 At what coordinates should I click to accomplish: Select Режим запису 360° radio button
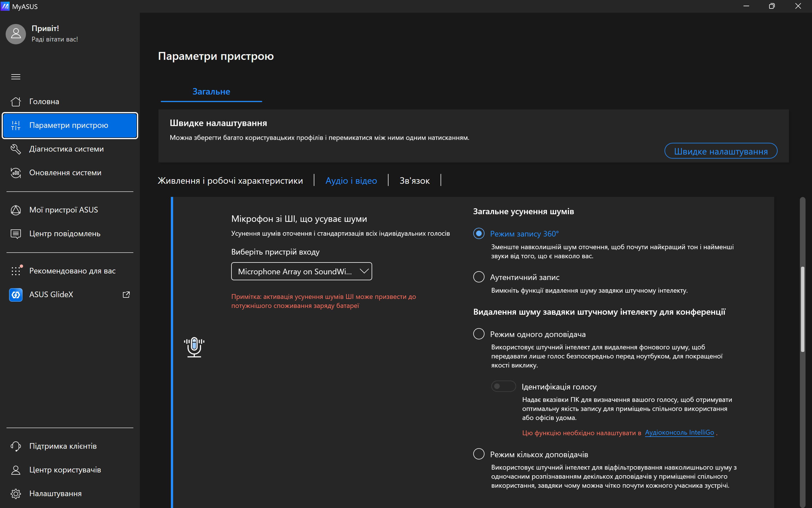click(479, 233)
